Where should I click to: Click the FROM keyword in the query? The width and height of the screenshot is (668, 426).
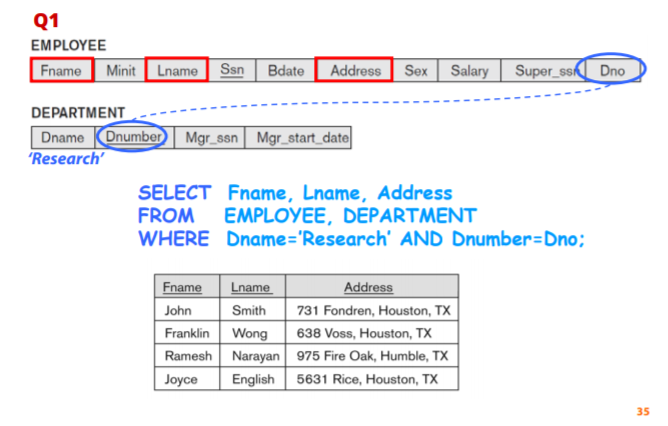point(166,216)
